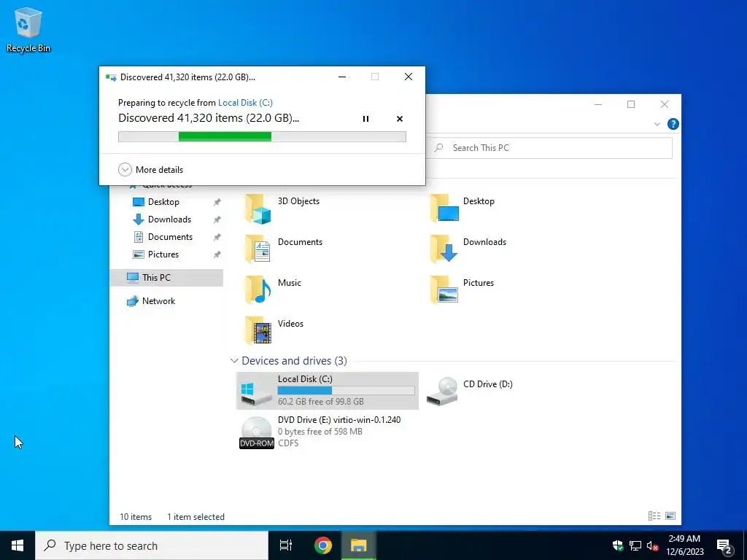Select the Downloads folder icon in main pane

pos(444,249)
